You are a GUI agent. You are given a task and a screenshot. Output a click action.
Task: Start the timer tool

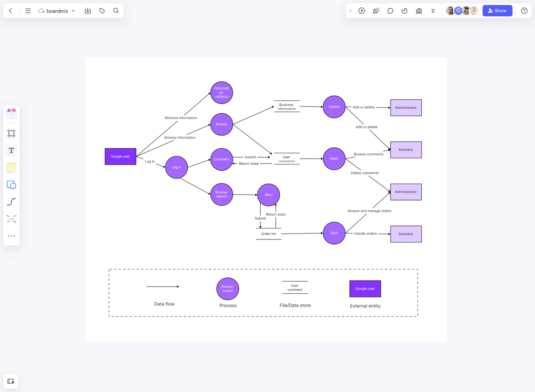click(404, 11)
